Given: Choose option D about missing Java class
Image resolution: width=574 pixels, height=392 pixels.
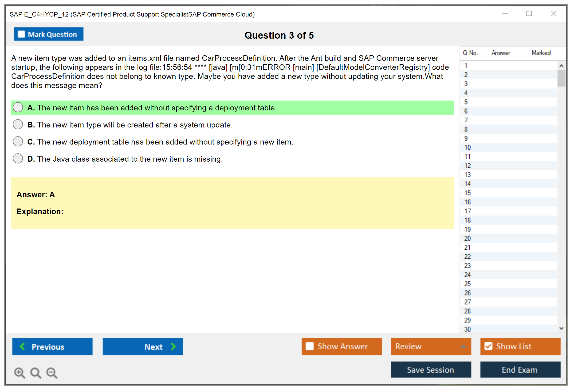Looking at the screenshot, I should 18,158.
